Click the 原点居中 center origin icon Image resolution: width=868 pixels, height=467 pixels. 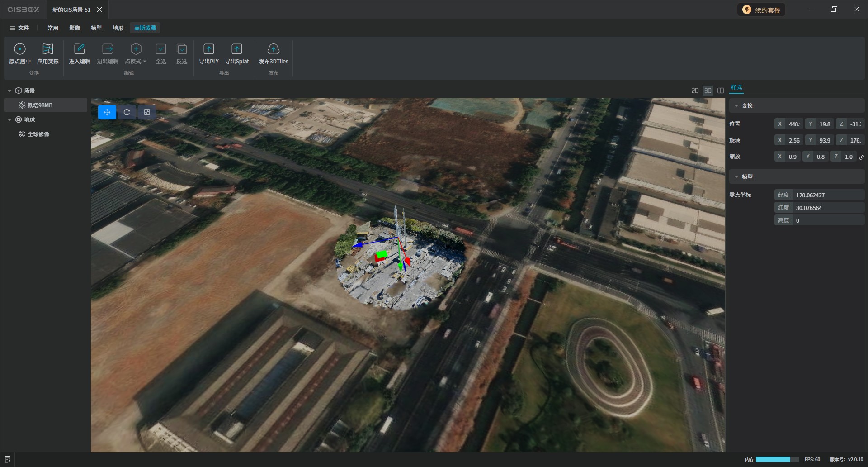pyautogui.click(x=20, y=49)
